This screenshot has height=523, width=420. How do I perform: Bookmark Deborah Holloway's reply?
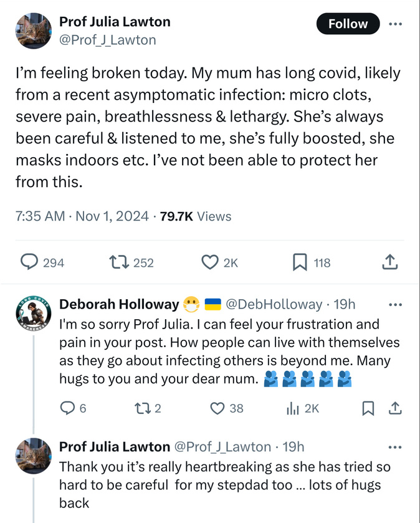368,408
